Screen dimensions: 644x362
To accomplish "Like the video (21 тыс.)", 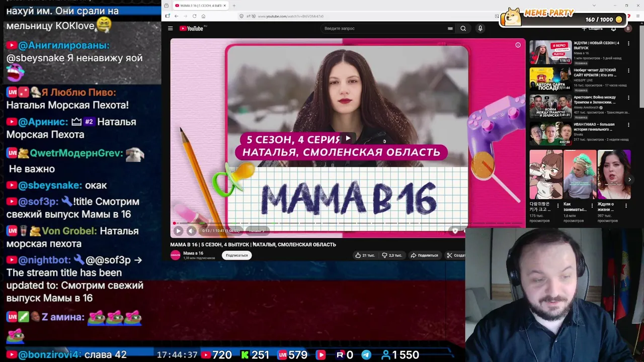I will click(x=365, y=255).
